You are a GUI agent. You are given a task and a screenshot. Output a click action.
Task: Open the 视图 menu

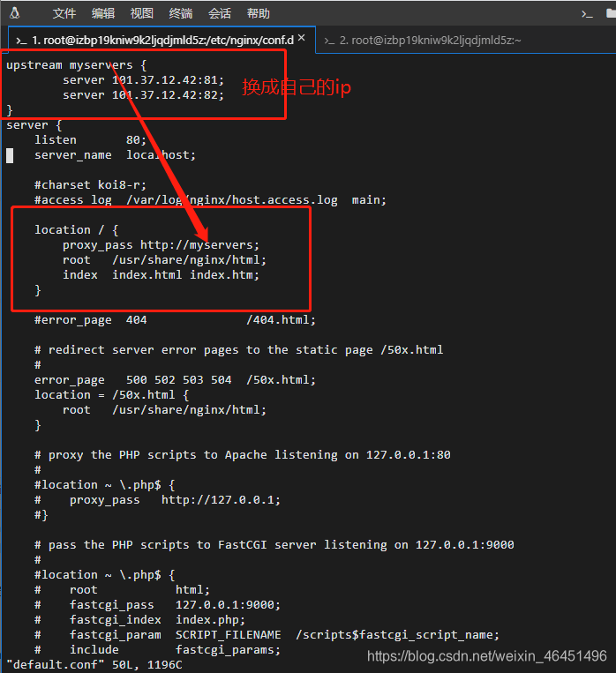click(142, 13)
